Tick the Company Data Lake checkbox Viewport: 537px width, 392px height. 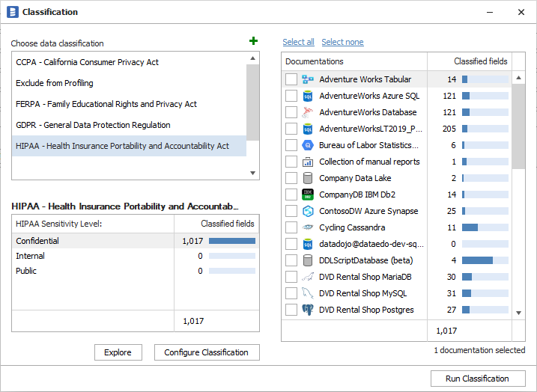click(291, 178)
